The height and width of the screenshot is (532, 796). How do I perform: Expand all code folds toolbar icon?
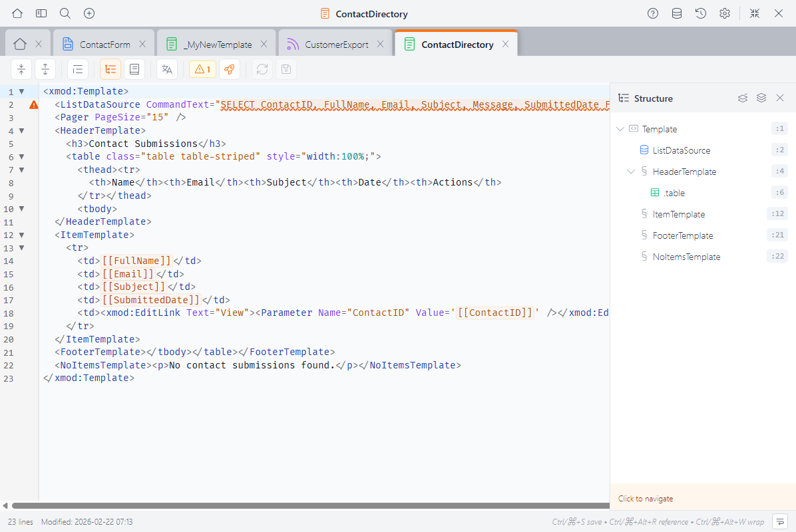pyautogui.click(x=45, y=69)
